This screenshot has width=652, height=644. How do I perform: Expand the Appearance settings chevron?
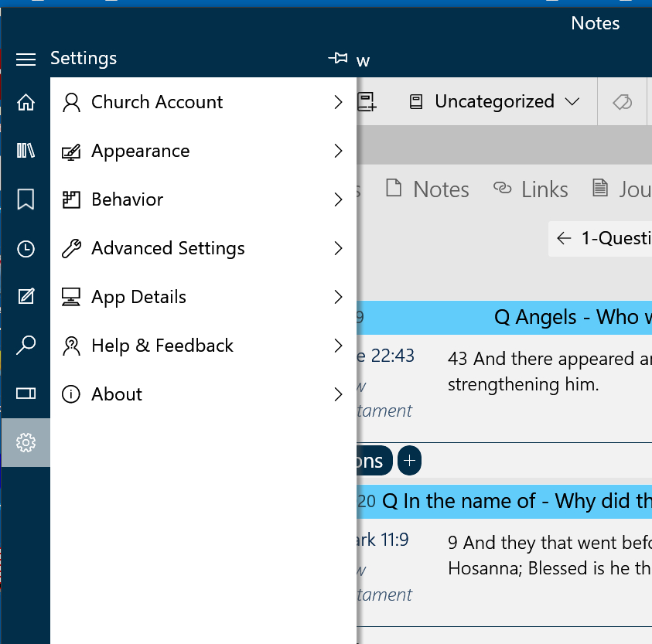click(x=338, y=151)
